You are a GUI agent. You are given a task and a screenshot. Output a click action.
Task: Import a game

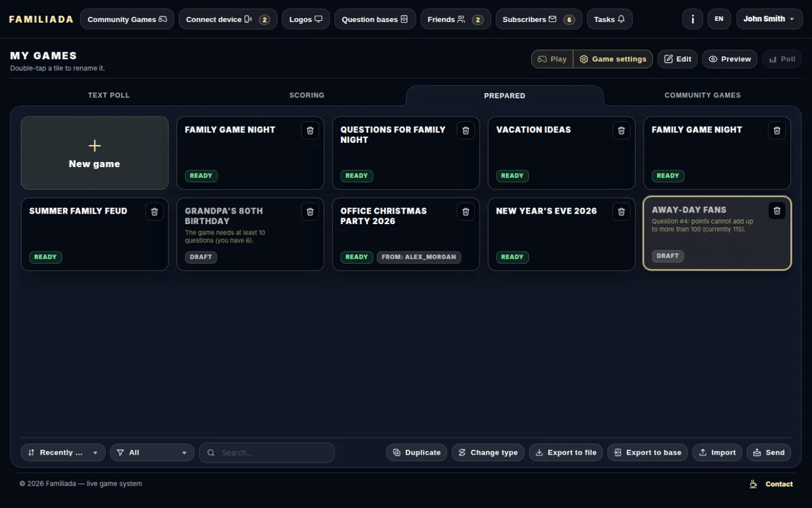717,453
